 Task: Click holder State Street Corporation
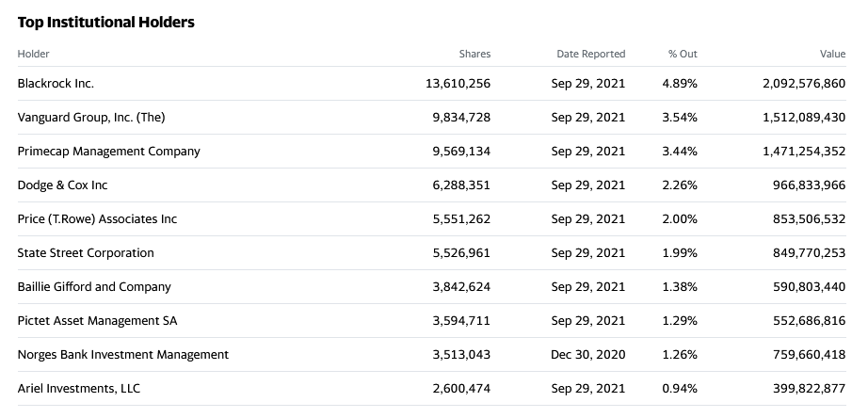tap(86, 253)
